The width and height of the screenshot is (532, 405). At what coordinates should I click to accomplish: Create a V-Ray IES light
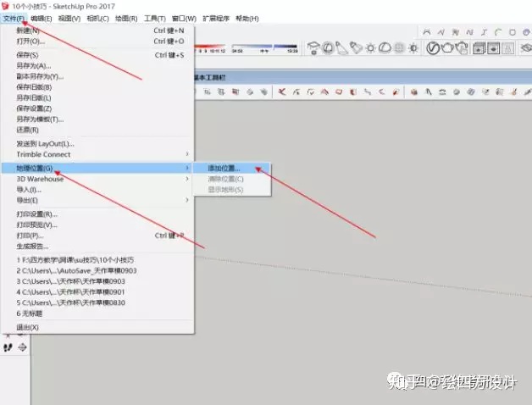pyautogui.click(x=356, y=47)
